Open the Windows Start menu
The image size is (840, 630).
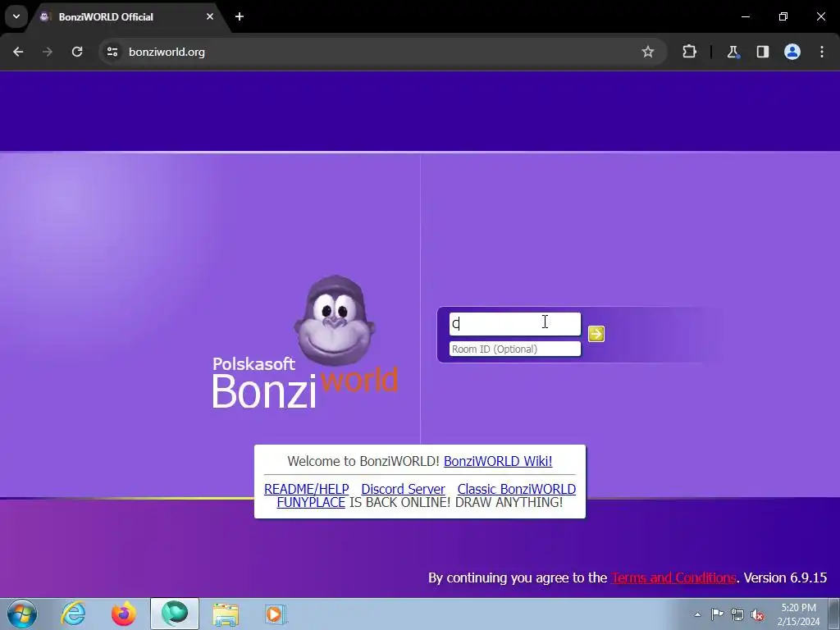pyautogui.click(x=22, y=614)
